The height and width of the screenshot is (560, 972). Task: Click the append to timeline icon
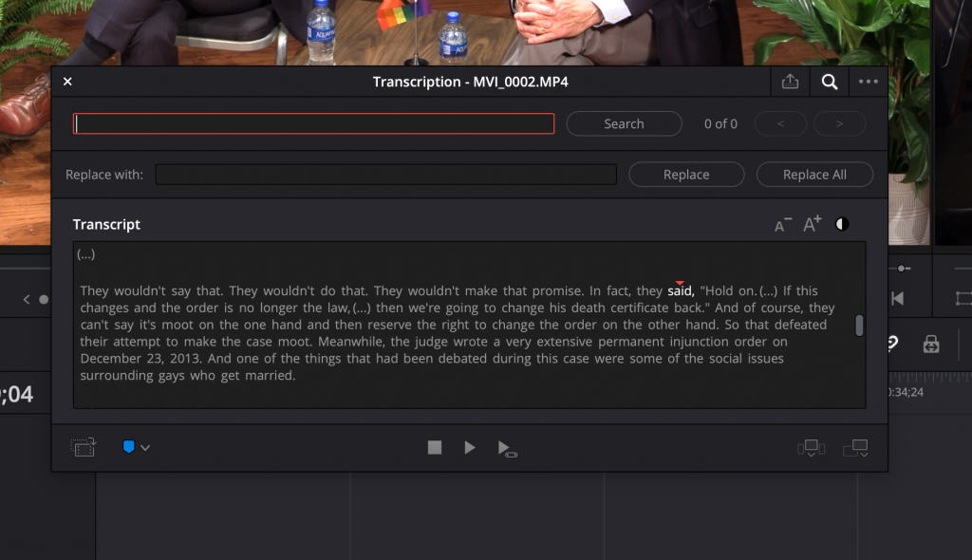[855, 448]
